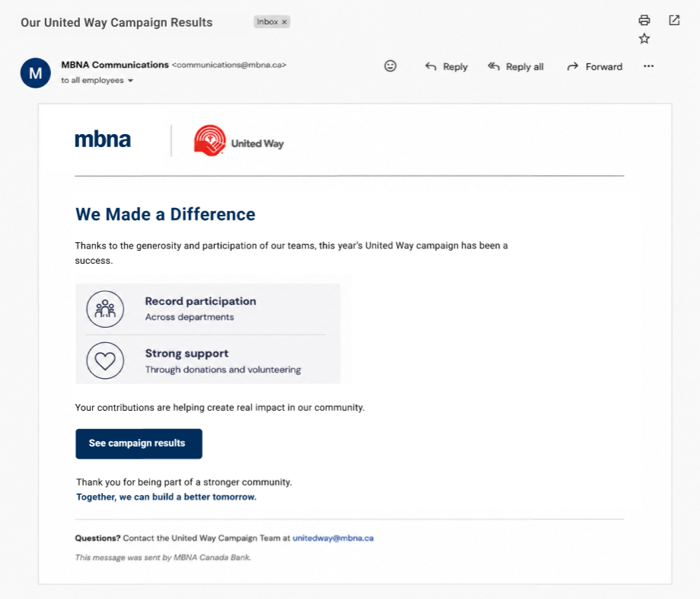Remove the Inbox label with its x
The height and width of the screenshot is (599, 700).
coord(284,22)
